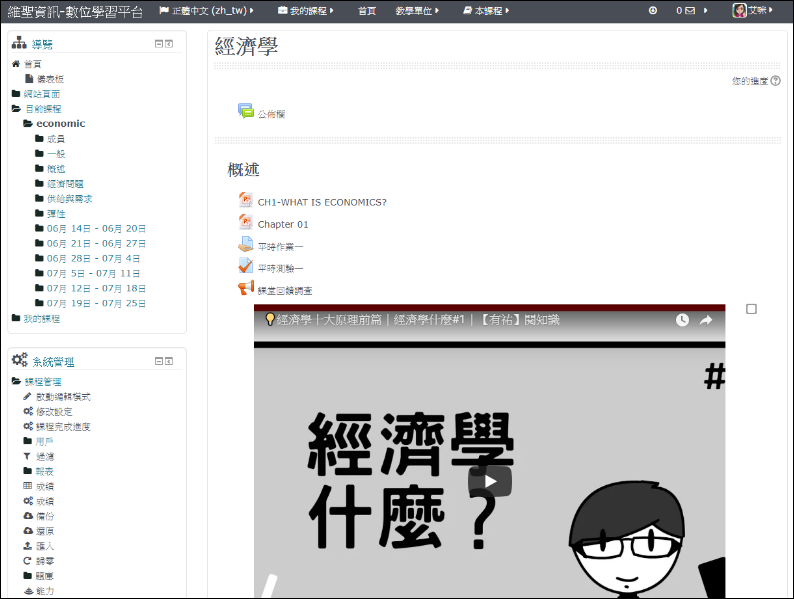Dock the 導覽 block to the side

click(169, 44)
